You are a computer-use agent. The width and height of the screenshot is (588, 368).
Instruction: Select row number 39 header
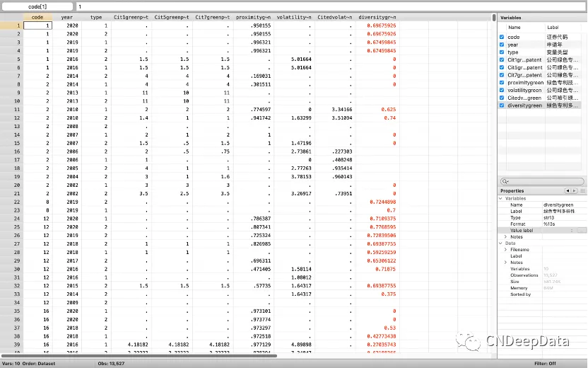11,345
